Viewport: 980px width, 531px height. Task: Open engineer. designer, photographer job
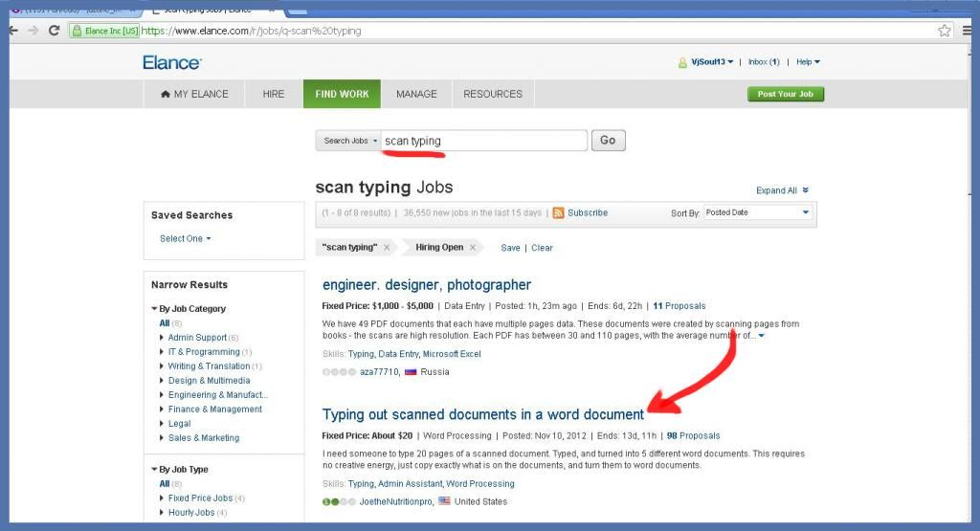pyautogui.click(x=426, y=285)
